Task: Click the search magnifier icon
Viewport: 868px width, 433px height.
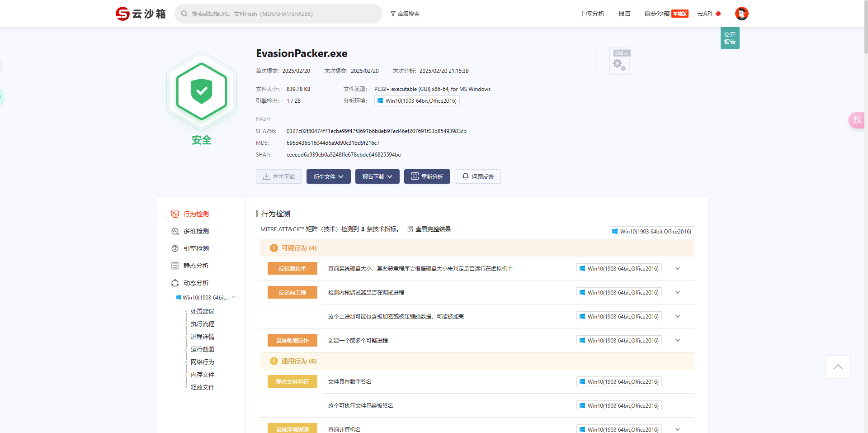Action: pyautogui.click(x=184, y=14)
